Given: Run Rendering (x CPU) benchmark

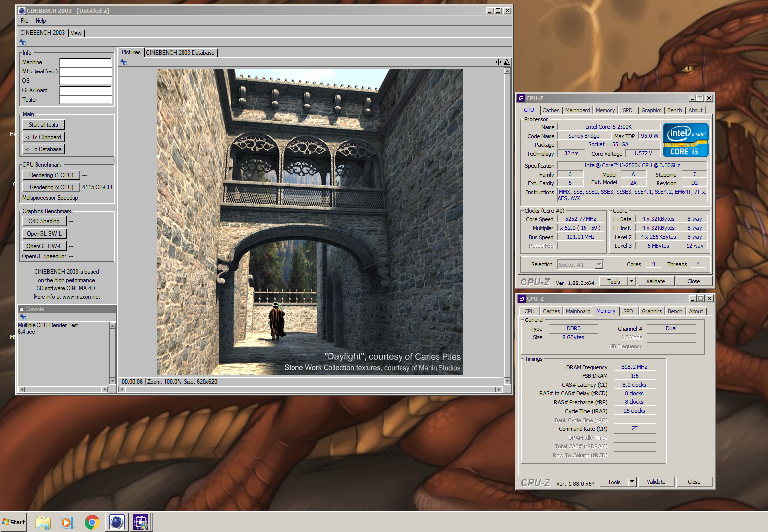Looking at the screenshot, I should tap(51, 187).
